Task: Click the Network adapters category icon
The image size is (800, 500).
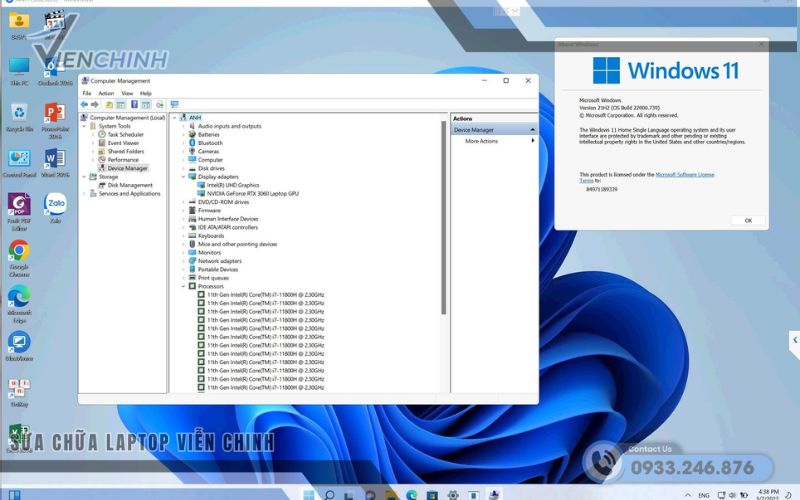Action: [x=192, y=261]
